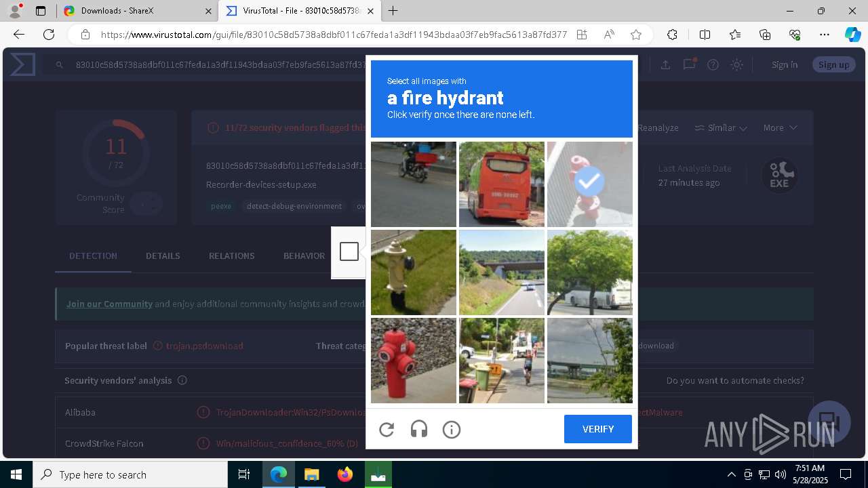
Task: Open Windows Start menu
Action: coord(16,474)
